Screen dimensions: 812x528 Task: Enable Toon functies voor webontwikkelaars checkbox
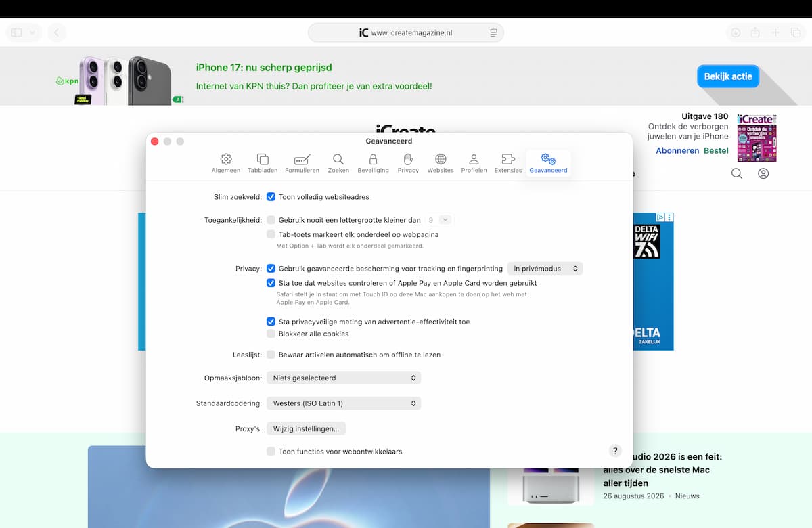coord(271,452)
